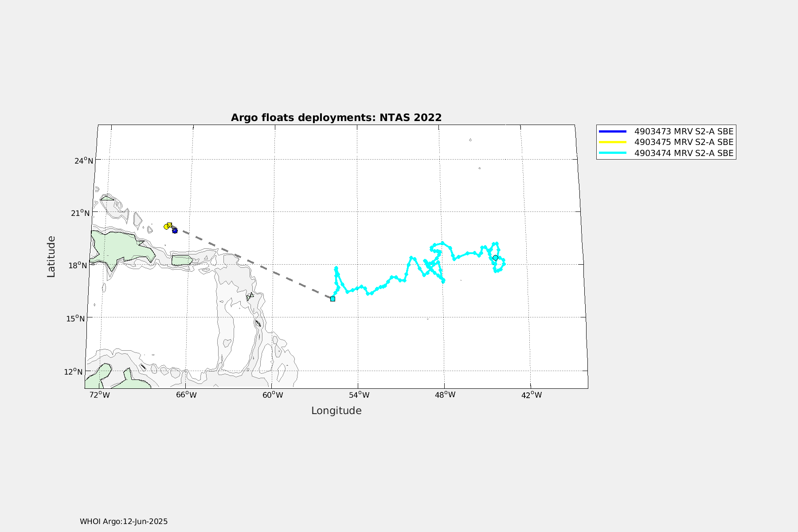Click the 'Latitude' axis label
Image resolution: width=798 pixels, height=532 pixels.
[x=51, y=257]
